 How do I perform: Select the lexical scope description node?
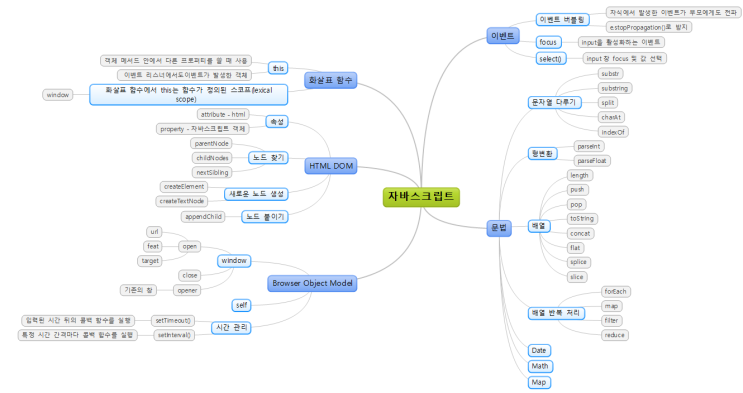(189, 95)
